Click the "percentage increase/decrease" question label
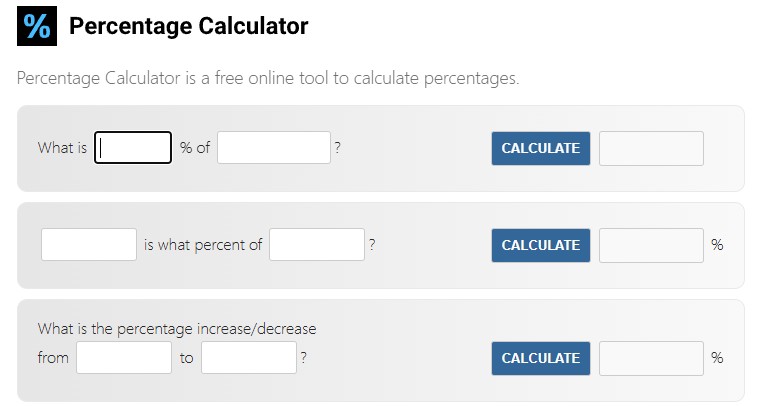 pos(177,329)
